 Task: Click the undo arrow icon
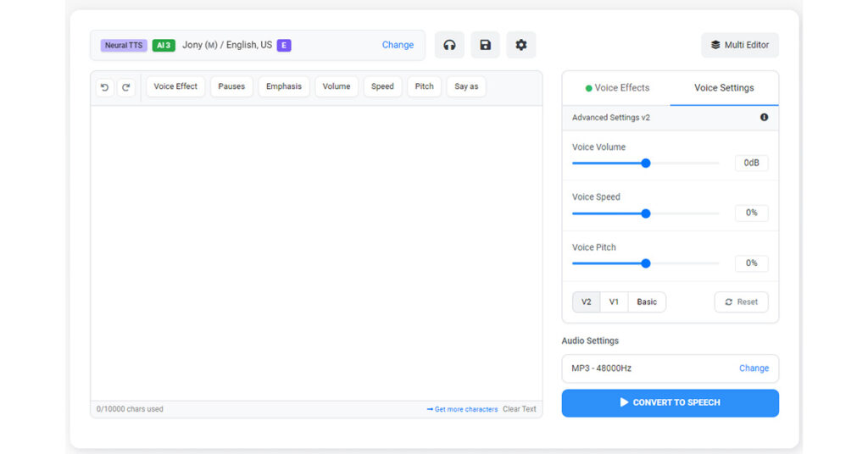(x=104, y=87)
